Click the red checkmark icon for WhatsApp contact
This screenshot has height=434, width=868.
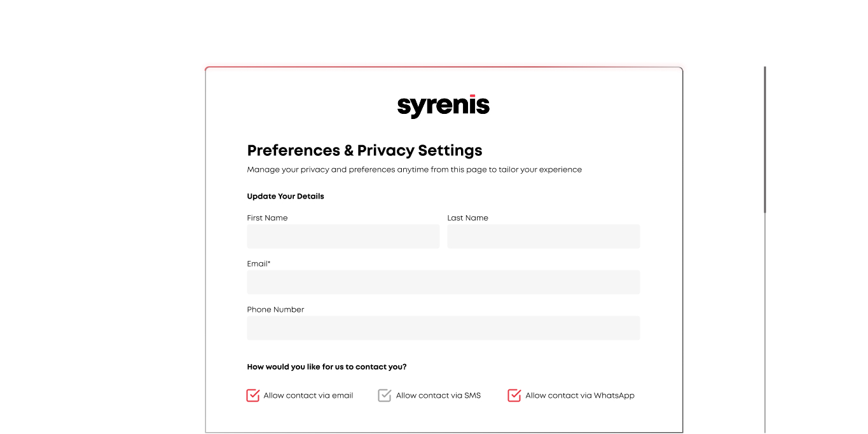click(x=514, y=395)
